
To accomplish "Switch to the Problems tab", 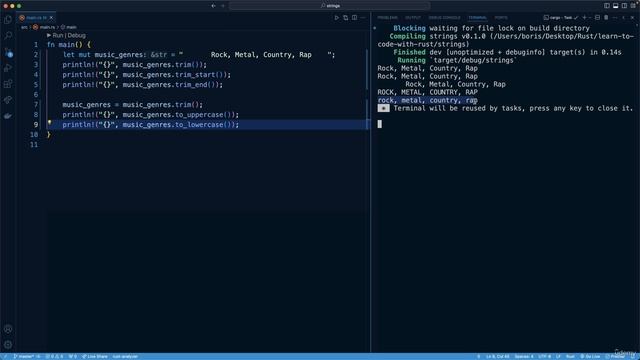I will pos(387,18).
